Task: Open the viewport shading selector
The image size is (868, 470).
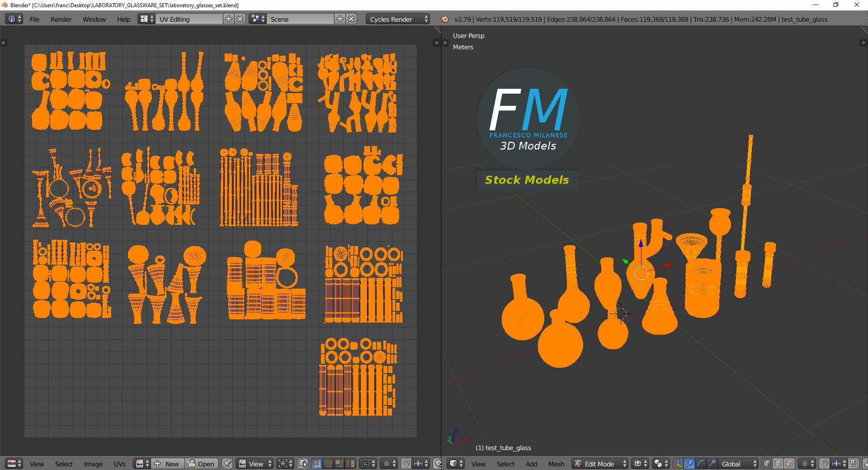Action: coord(640,464)
